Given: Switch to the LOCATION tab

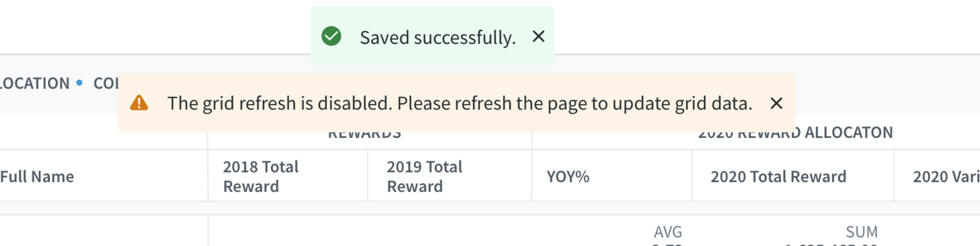Looking at the screenshot, I should tap(35, 83).
